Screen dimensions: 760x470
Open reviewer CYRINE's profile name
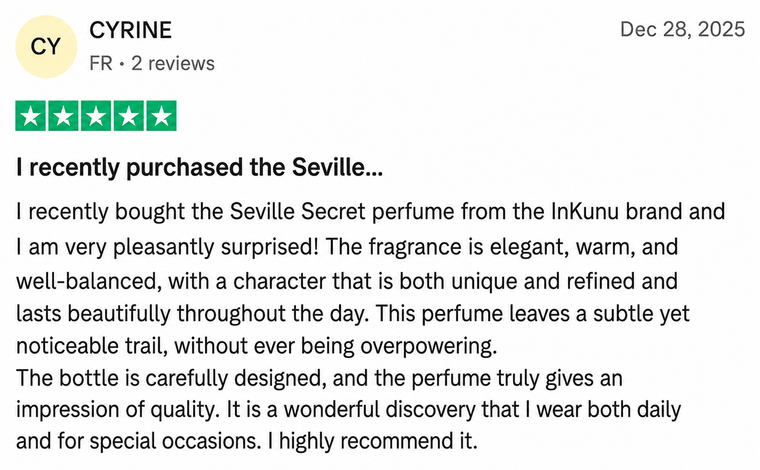[130, 30]
